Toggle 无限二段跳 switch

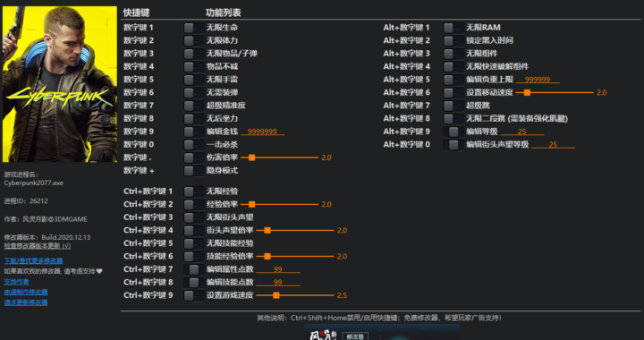[453, 119]
